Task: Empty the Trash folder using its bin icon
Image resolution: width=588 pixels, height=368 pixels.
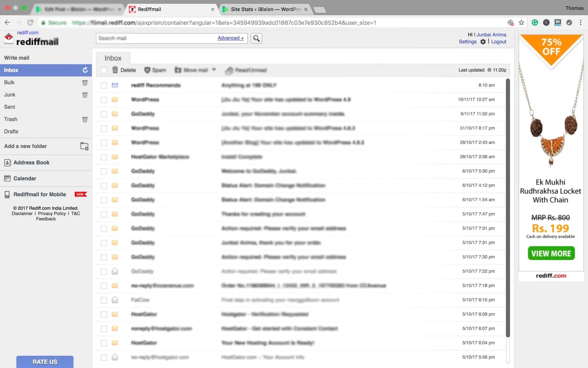Action: coord(85,120)
